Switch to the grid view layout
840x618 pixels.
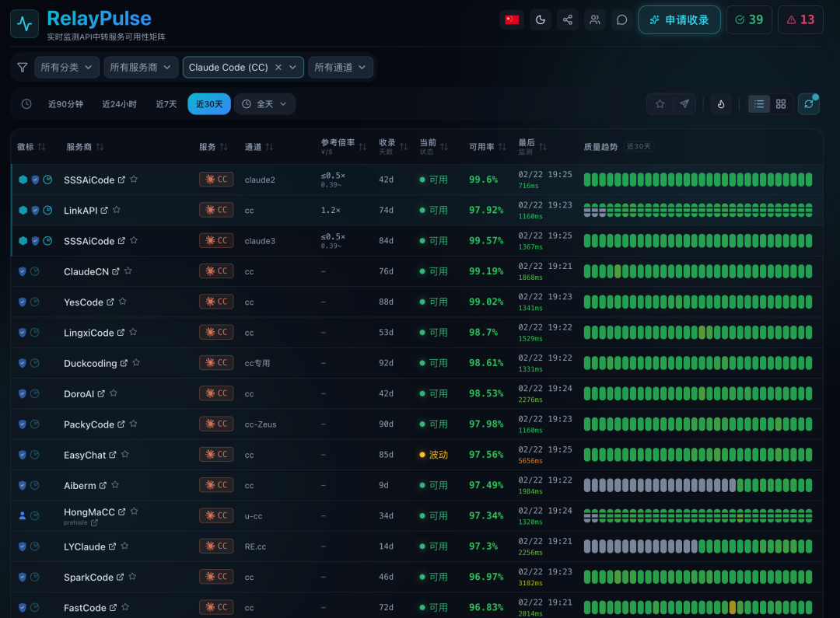781,104
